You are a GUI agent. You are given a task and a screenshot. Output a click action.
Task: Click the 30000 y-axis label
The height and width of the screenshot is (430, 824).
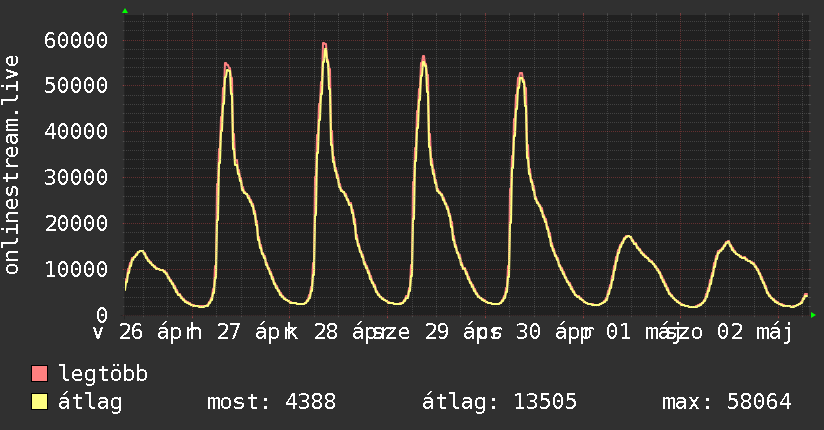click(x=76, y=177)
